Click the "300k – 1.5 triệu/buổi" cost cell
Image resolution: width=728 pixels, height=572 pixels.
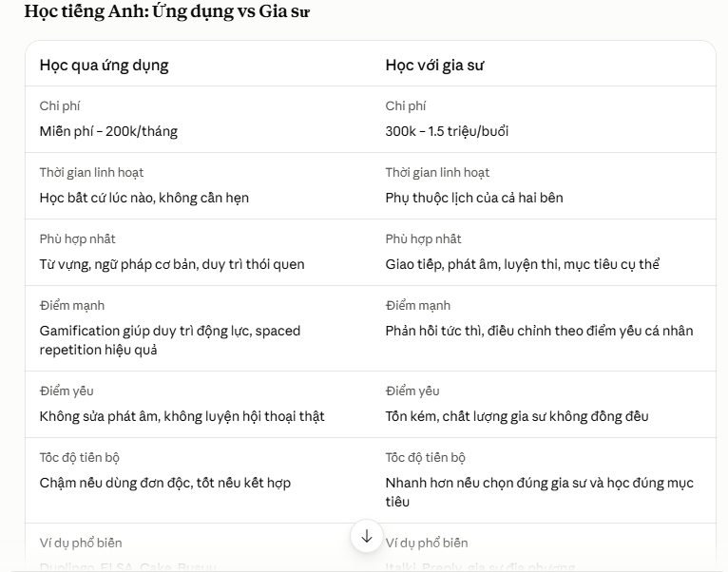447,131
